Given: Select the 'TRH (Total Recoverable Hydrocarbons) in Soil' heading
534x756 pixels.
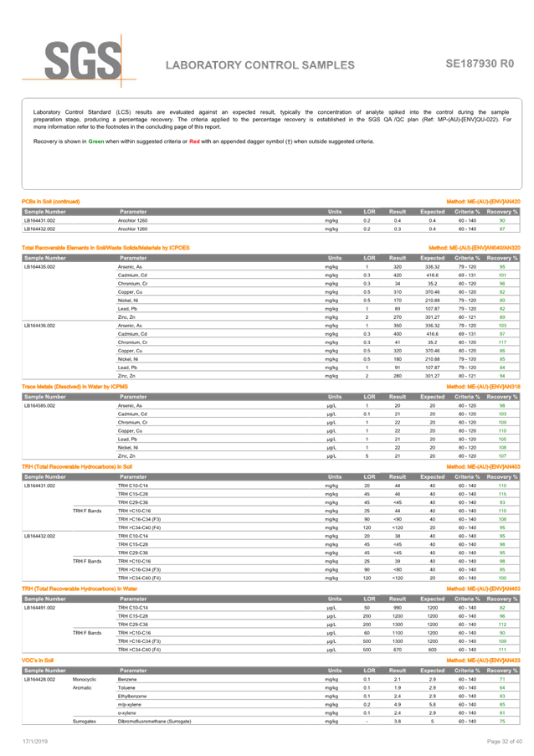Looking at the screenshot, I should coord(77,466).
